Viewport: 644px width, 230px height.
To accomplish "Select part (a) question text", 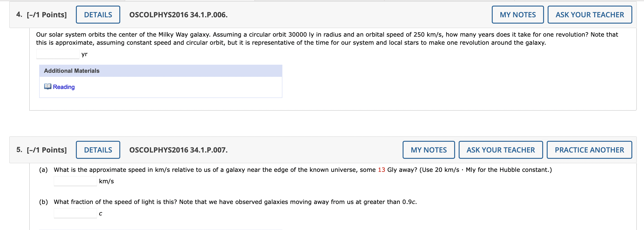I will click(x=275, y=169).
